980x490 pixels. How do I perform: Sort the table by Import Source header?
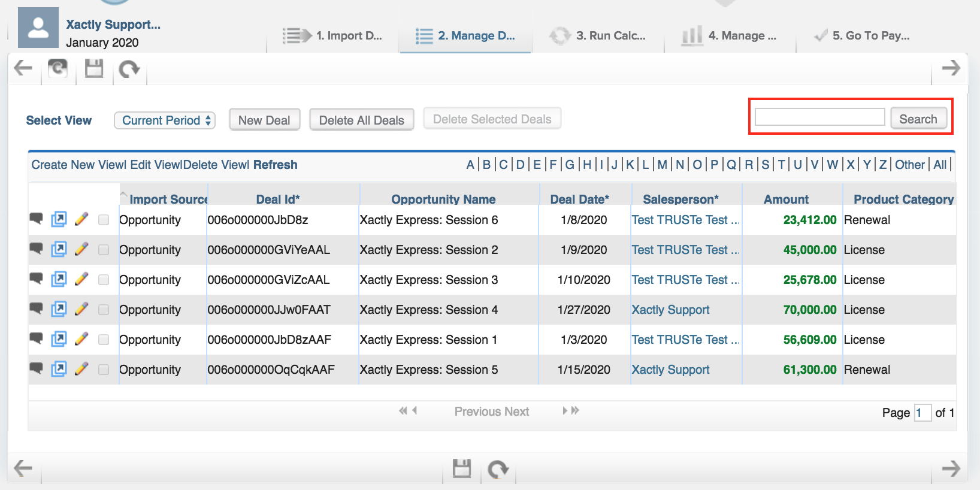click(x=168, y=199)
